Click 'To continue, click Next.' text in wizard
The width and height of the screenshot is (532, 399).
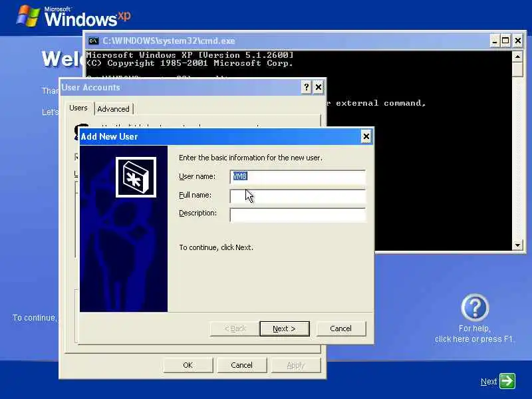point(216,247)
